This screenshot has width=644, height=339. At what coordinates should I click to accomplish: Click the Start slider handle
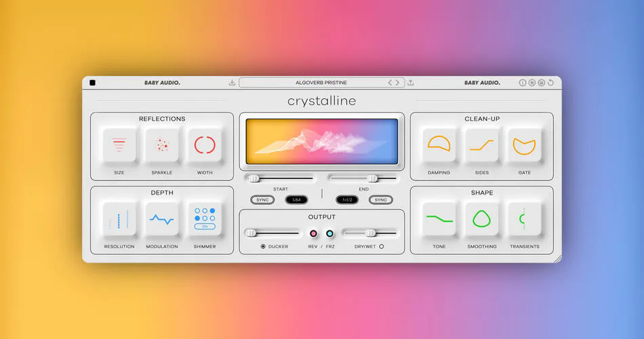coord(254,178)
